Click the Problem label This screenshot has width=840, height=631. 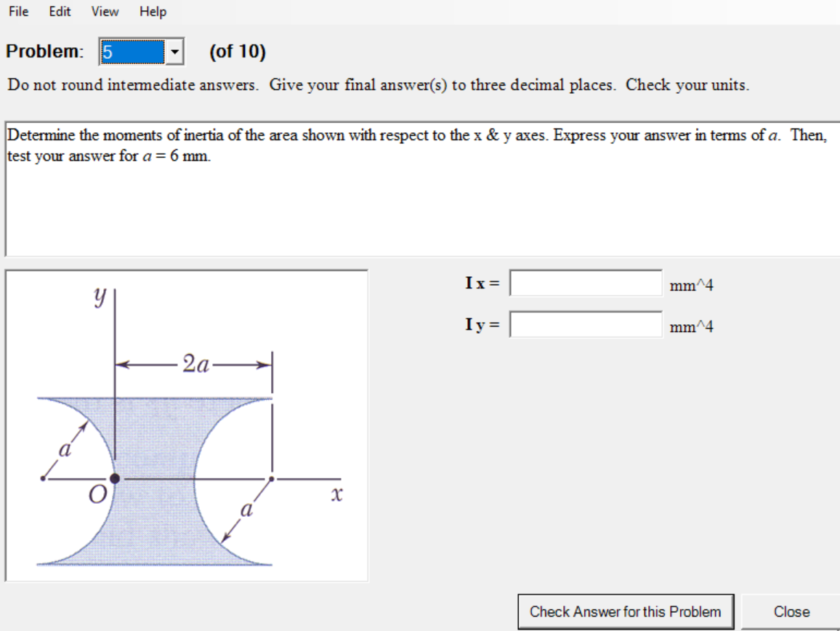(x=45, y=51)
